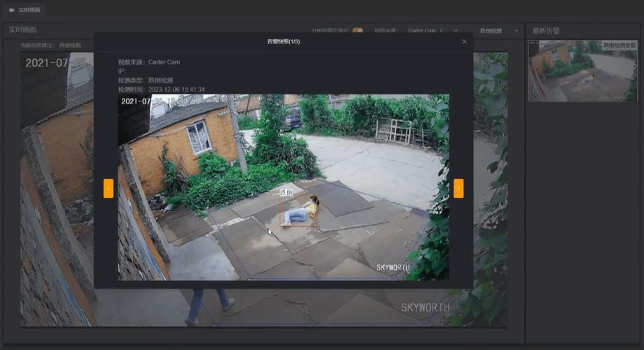Click 视频来源 Carter Cam text in dialog
The height and width of the screenshot is (350, 644).
pyautogui.click(x=148, y=62)
